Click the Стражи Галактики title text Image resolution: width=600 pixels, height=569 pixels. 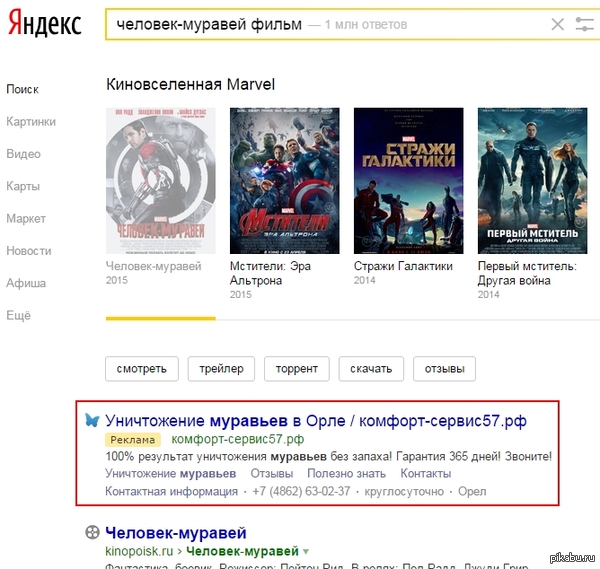[403, 266]
